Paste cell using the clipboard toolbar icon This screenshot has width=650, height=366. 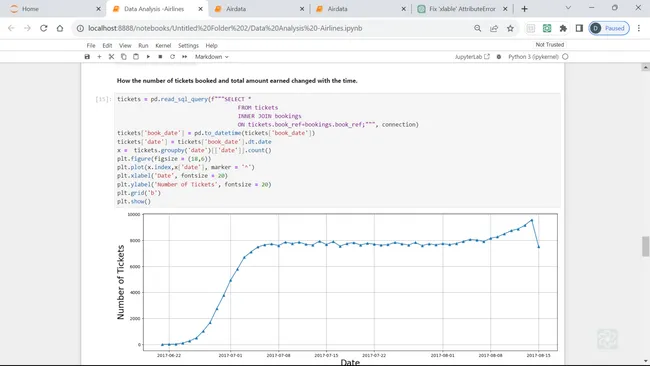pyautogui.click(x=136, y=57)
